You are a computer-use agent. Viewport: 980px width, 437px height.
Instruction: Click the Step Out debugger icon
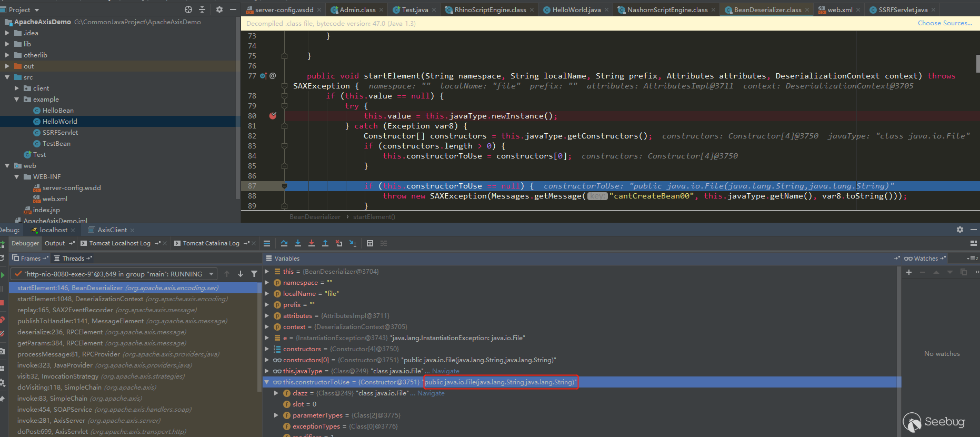325,243
